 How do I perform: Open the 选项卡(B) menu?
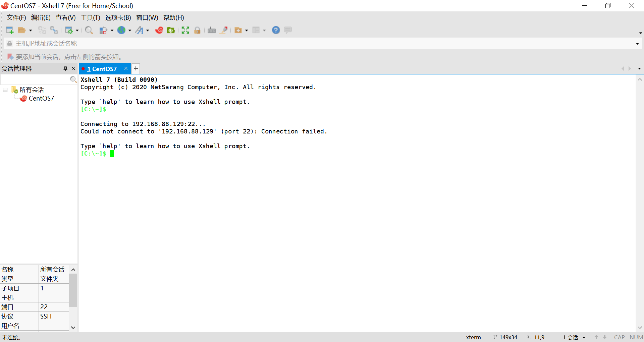(118, 18)
